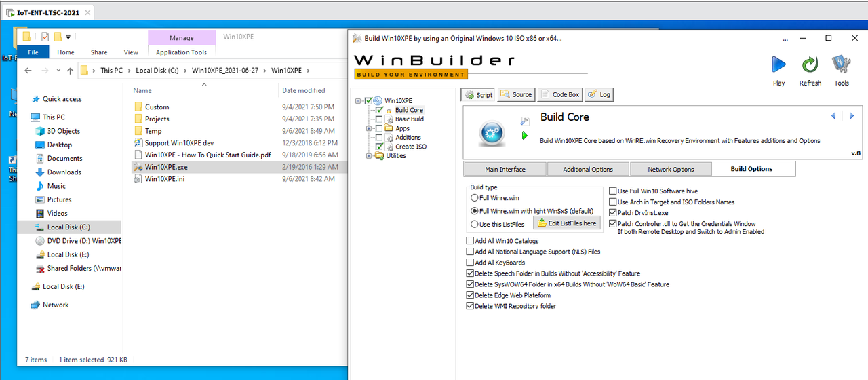Screen dimensions: 868x380
Task: Sort files by Date modified column
Action: click(x=304, y=90)
